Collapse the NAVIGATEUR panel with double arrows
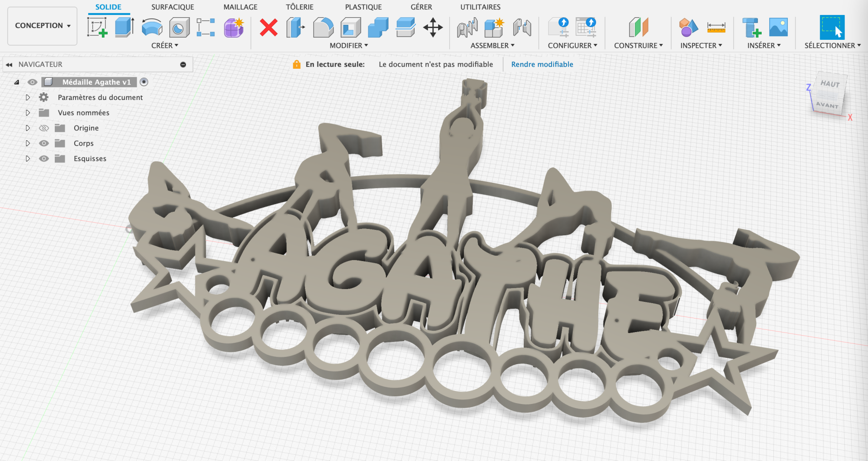The image size is (868, 461). click(x=9, y=65)
